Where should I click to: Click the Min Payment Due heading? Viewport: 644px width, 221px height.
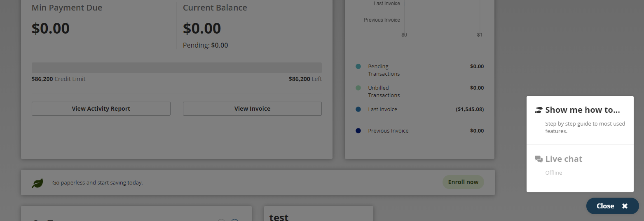tap(67, 8)
